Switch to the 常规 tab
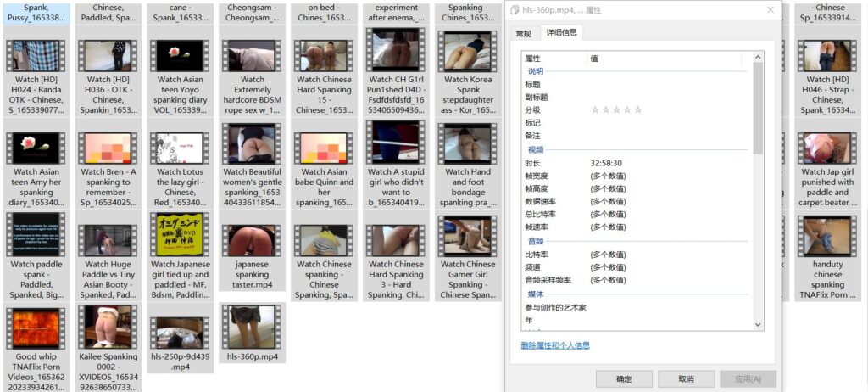Viewport: 868px width, 392px height. (x=523, y=34)
